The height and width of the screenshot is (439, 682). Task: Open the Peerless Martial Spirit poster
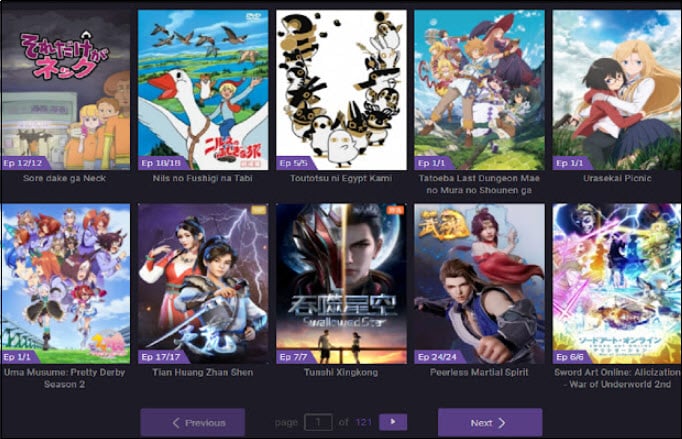(479, 284)
